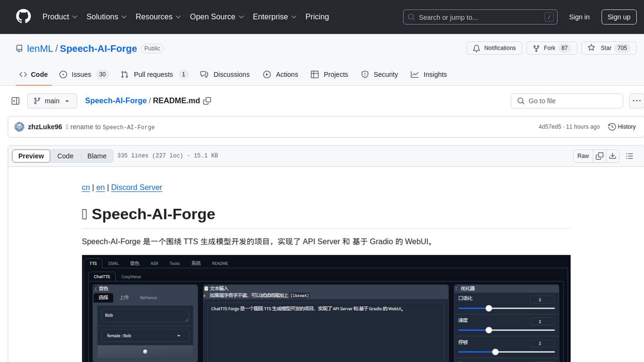Expand the Open Source menu

(217, 17)
